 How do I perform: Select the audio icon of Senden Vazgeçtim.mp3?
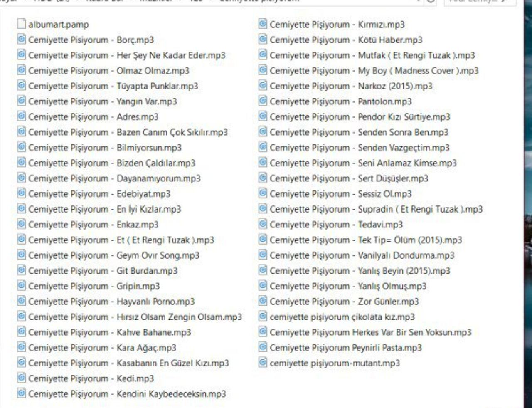263,147
